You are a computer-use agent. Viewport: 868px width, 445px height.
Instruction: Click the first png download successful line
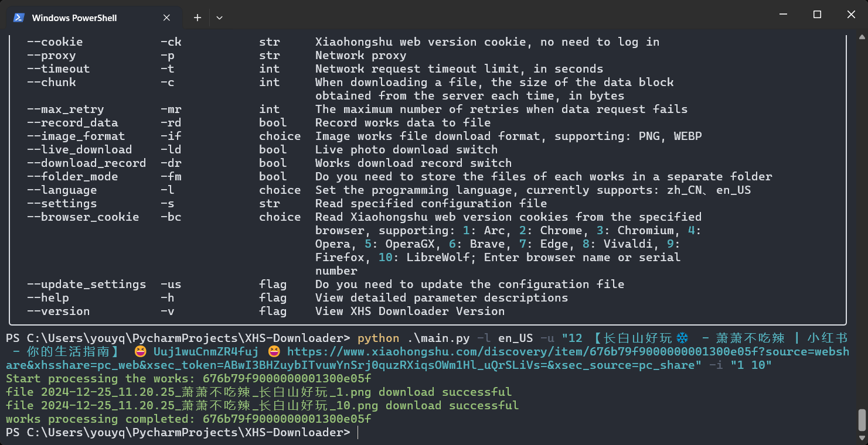[258, 392]
